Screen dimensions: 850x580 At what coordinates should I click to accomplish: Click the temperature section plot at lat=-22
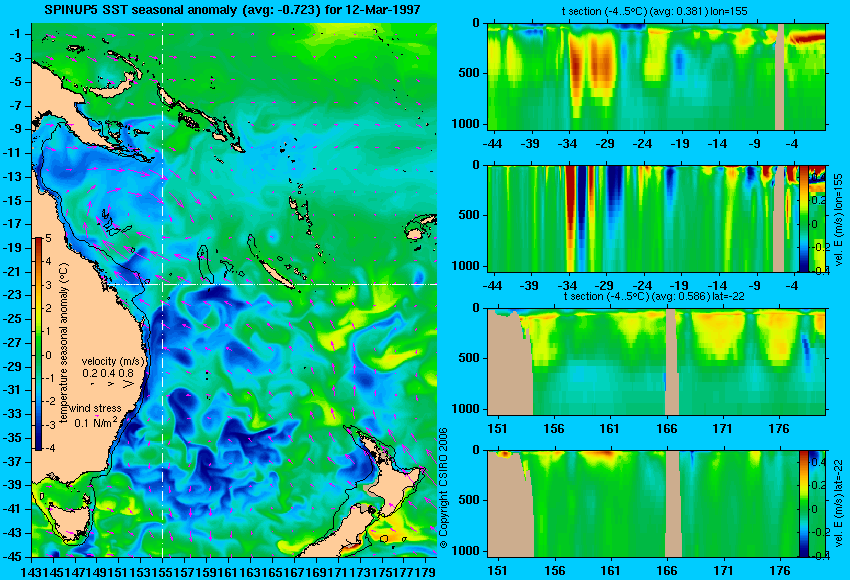point(657,362)
